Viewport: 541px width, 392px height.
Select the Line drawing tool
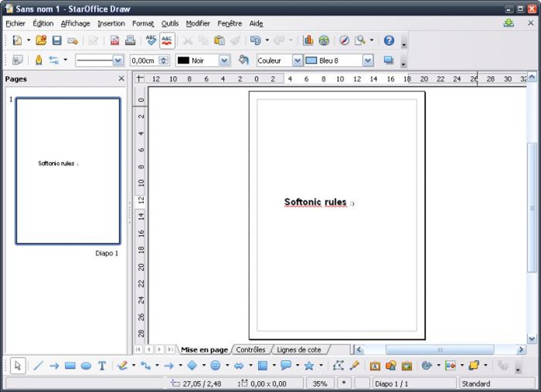coord(38,366)
